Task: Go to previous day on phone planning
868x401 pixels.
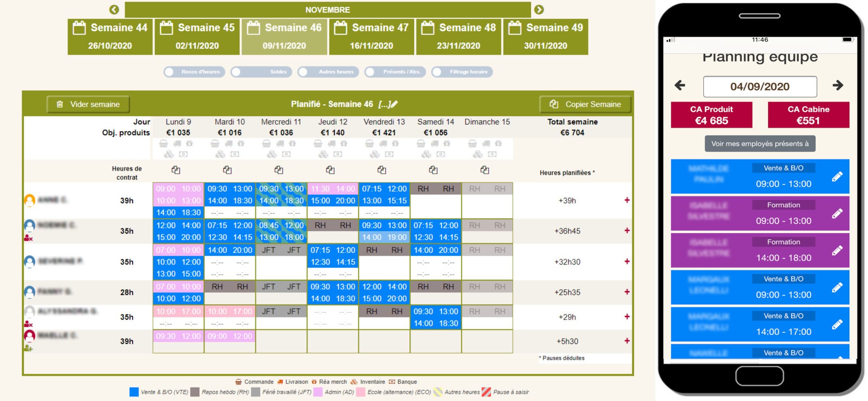Action: [680, 85]
